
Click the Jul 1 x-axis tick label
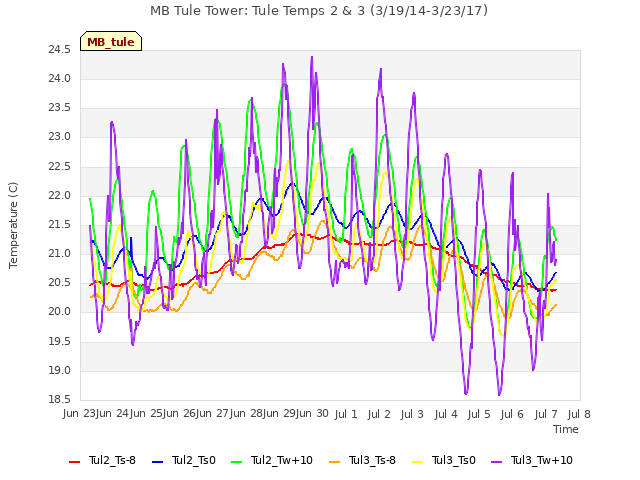coord(346,414)
